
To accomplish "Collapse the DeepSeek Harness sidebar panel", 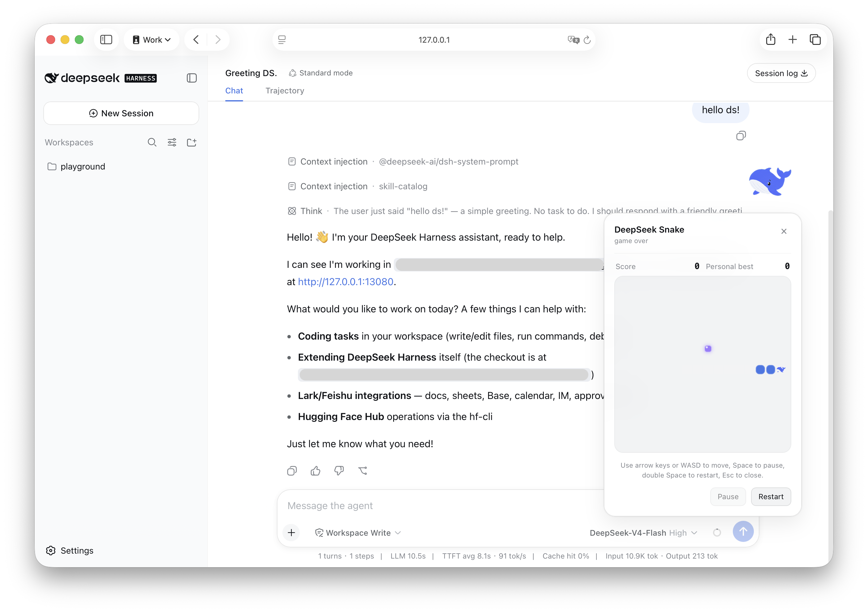I will tap(192, 78).
